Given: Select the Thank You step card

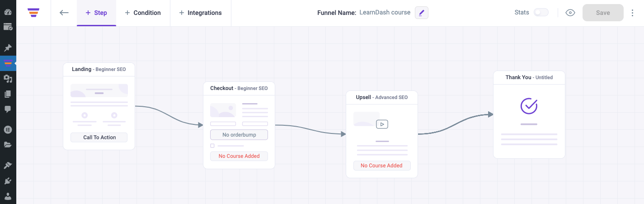Looking at the screenshot, I should 529,114.
